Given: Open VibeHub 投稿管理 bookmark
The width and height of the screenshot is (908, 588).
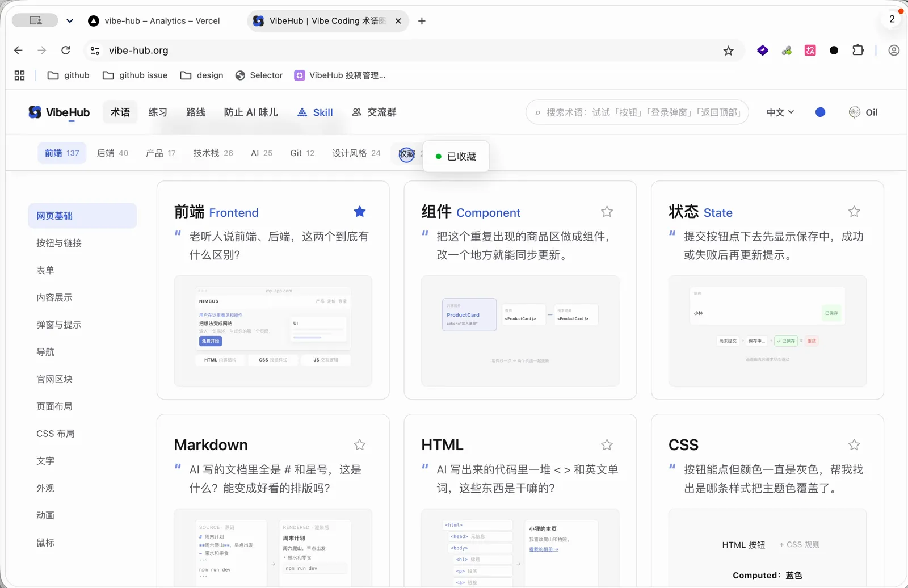Looking at the screenshot, I should coord(339,75).
